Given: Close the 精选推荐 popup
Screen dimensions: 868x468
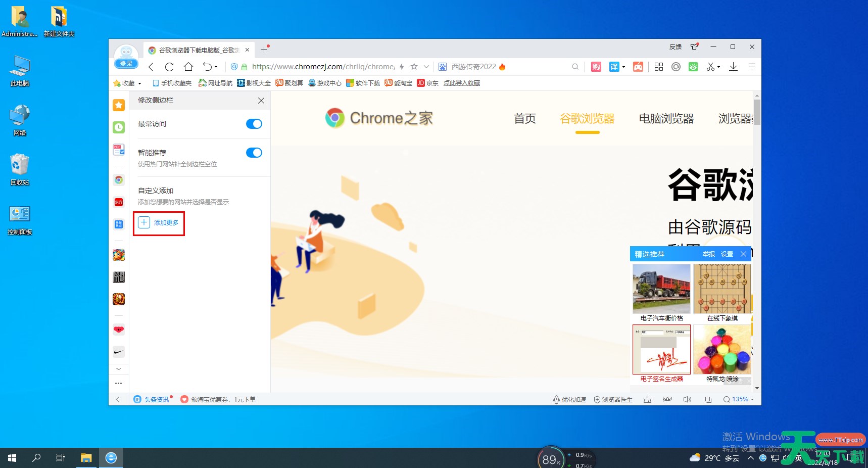Looking at the screenshot, I should tap(743, 254).
